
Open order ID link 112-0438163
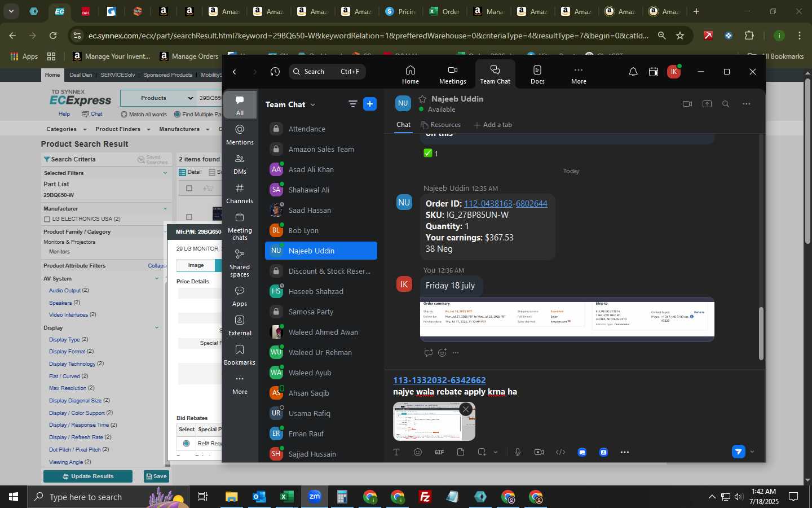488,203
